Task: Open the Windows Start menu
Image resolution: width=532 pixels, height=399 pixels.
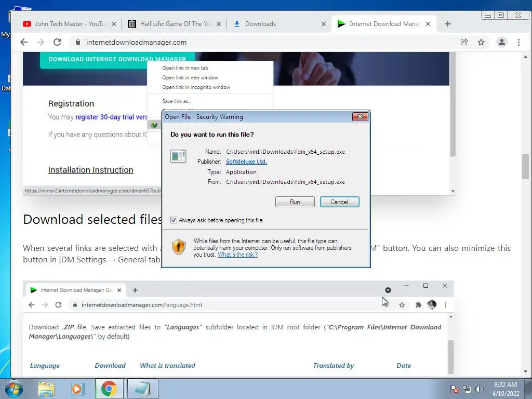Action: pos(14,389)
